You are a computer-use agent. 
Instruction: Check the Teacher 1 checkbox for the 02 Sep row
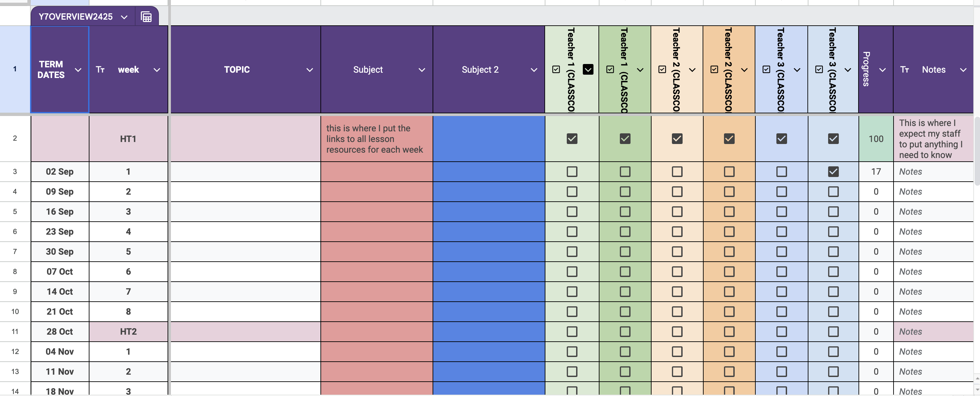coord(572,172)
